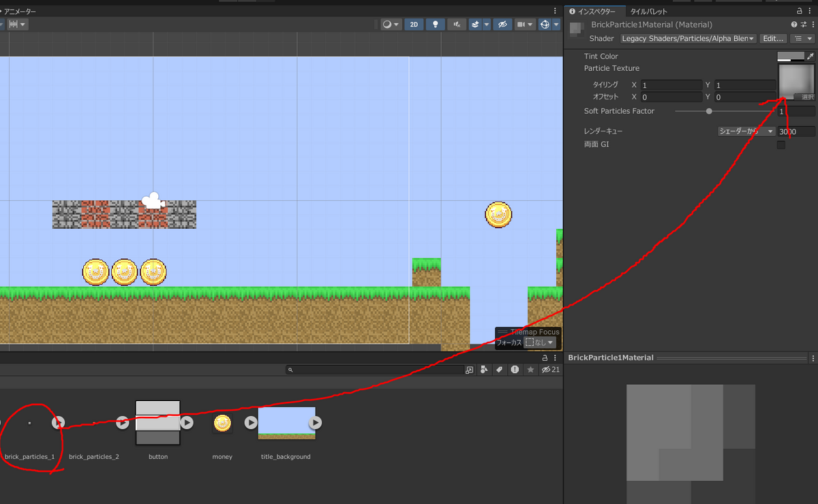Image resolution: width=818 pixels, height=504 pixels.
Task: Expand brick_particles_2 sub-assets arrow
Action: pyautogui.click(x=123, y=423)
